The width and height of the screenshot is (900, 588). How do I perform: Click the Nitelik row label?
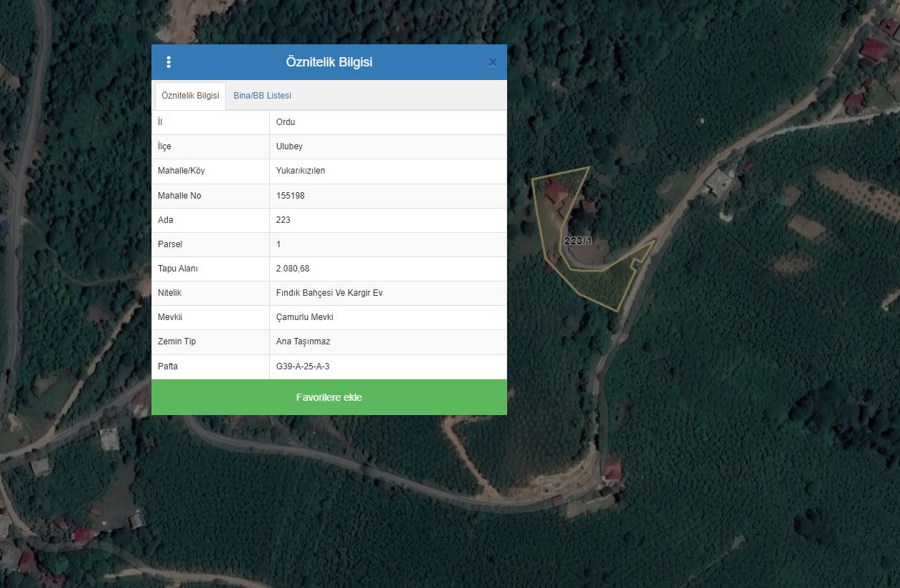[170, 293]
